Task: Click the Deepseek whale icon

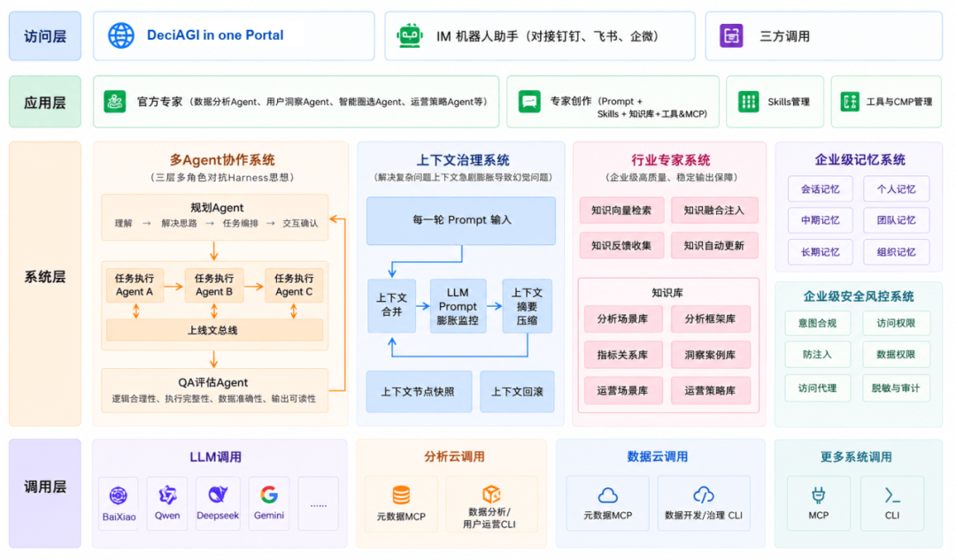Action: point(218,495)
